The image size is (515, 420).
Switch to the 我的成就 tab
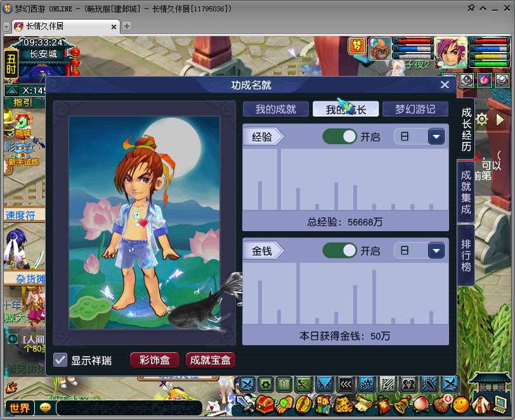[x=276, y=109]
